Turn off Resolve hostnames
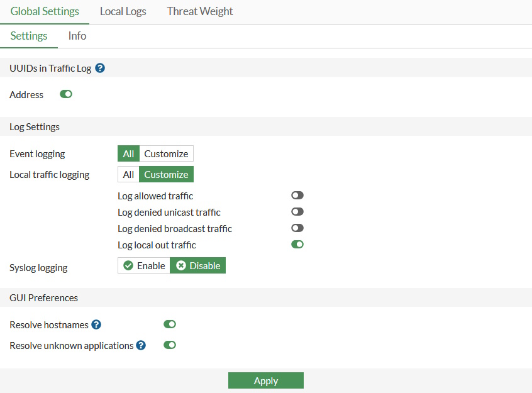Image resolution: width=532 pixels, height=393 pixels. [170, 324]
